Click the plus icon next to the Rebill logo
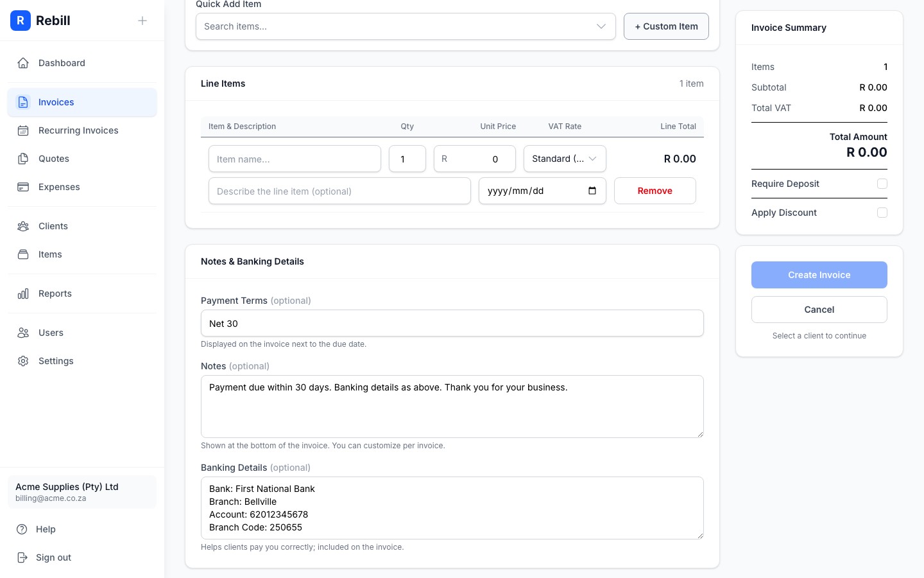This screenshot has width=924, height=578. click(x=142, y=21)
